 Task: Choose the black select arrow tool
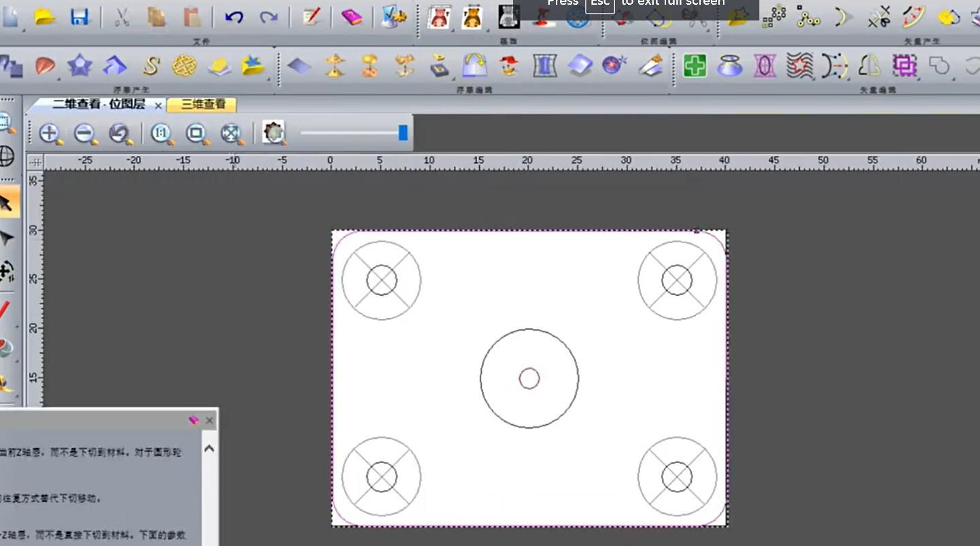[6, 203]
